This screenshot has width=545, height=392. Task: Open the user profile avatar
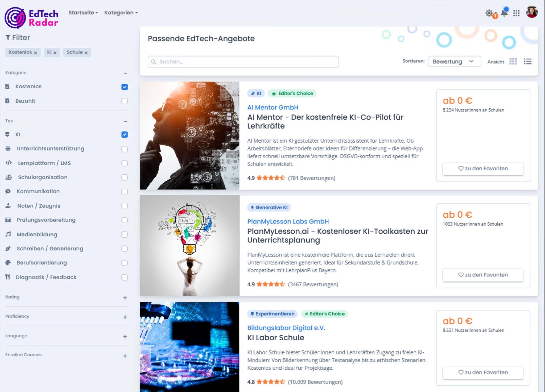(x=532, y=12)
